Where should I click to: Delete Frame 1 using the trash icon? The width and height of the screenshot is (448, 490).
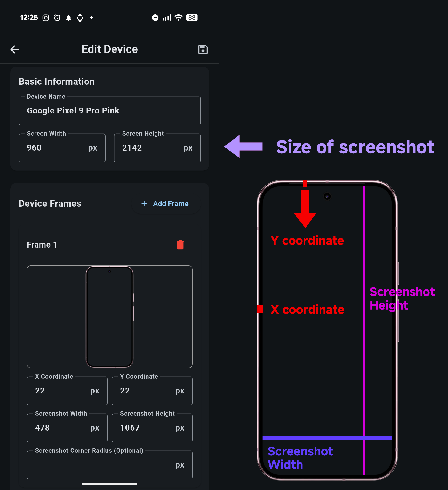[x=180, y=245]
